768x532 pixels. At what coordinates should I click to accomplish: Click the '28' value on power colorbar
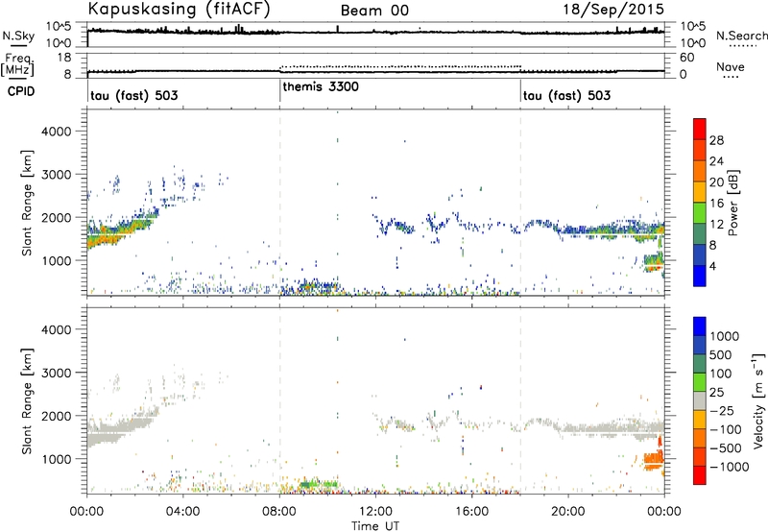point(716,140)
